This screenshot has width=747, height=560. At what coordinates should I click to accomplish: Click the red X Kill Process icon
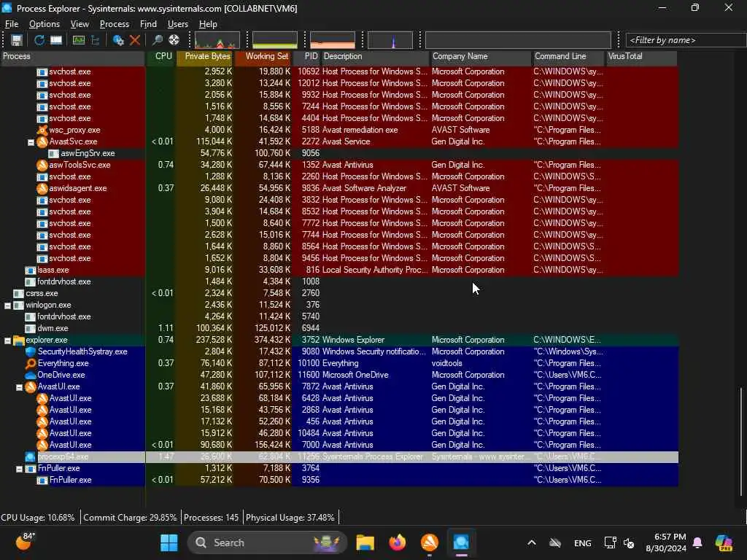(x=135, y=41)
